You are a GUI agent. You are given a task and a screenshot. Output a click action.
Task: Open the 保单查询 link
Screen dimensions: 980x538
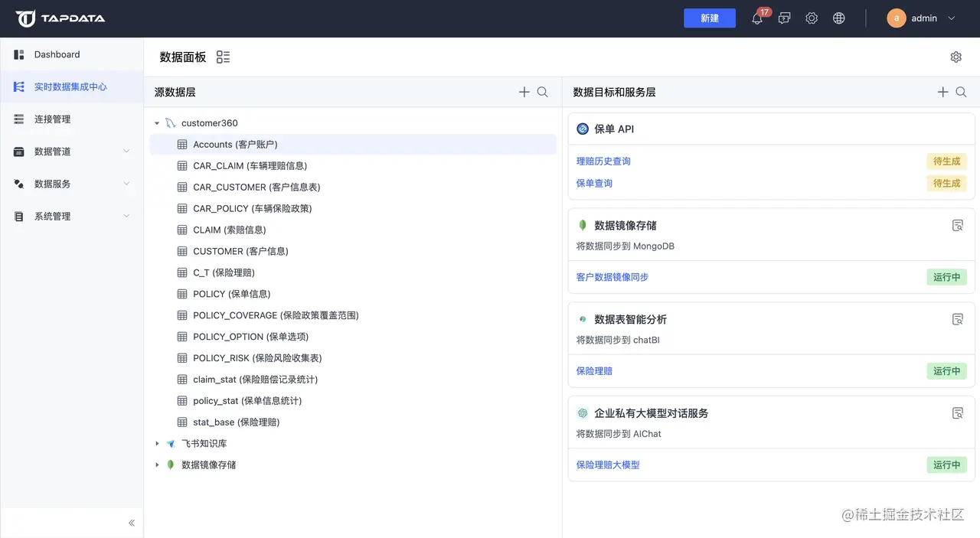coord(594,184)
